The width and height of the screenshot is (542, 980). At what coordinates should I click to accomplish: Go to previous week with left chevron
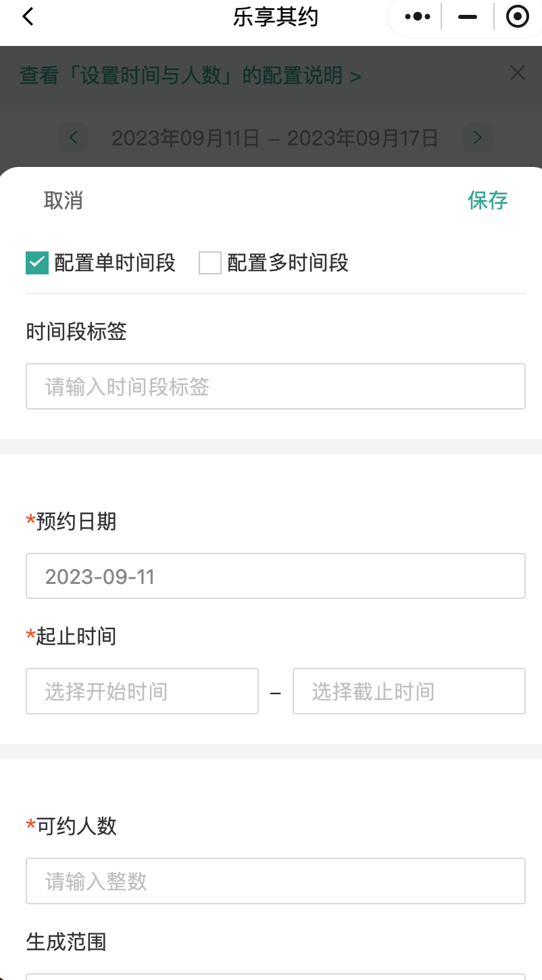tap(74, 138)
